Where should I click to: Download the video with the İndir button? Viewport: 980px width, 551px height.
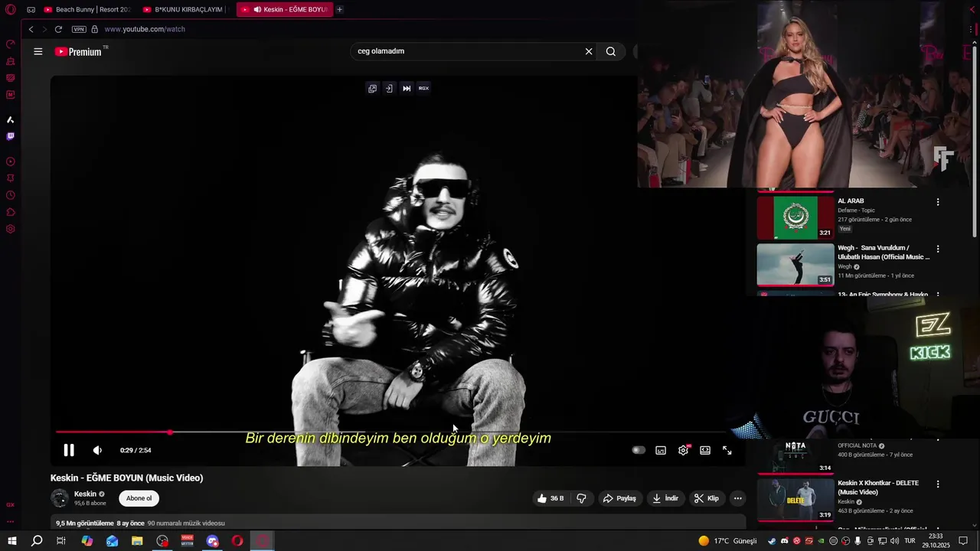(665, 498)
